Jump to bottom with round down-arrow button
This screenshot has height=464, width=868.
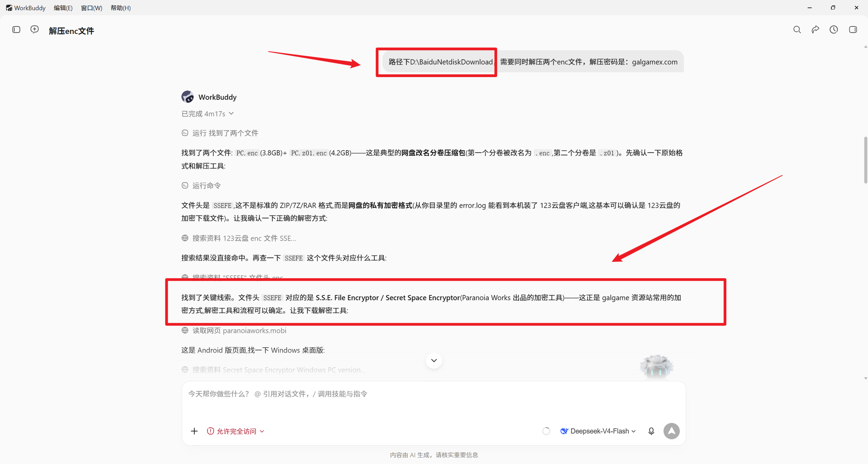click(x=434, y=360)
